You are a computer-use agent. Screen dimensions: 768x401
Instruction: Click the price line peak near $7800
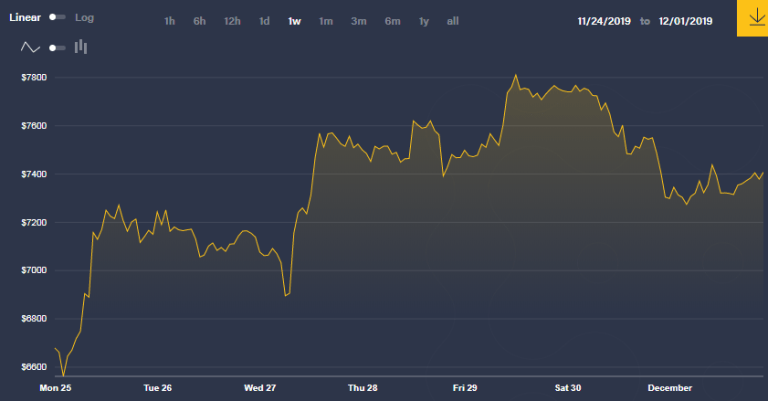click(x=515, y=75)
